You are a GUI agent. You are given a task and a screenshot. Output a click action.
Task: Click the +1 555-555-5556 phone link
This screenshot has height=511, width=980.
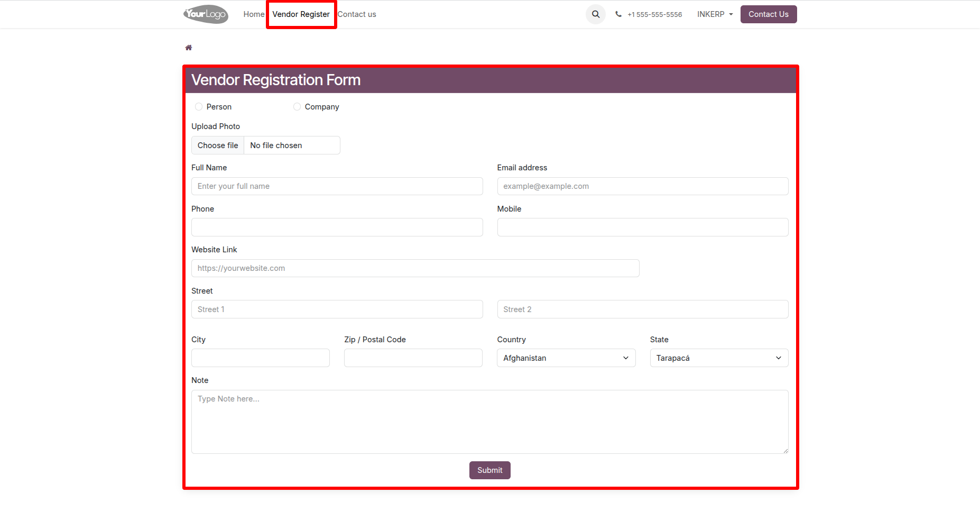point(654,15)
